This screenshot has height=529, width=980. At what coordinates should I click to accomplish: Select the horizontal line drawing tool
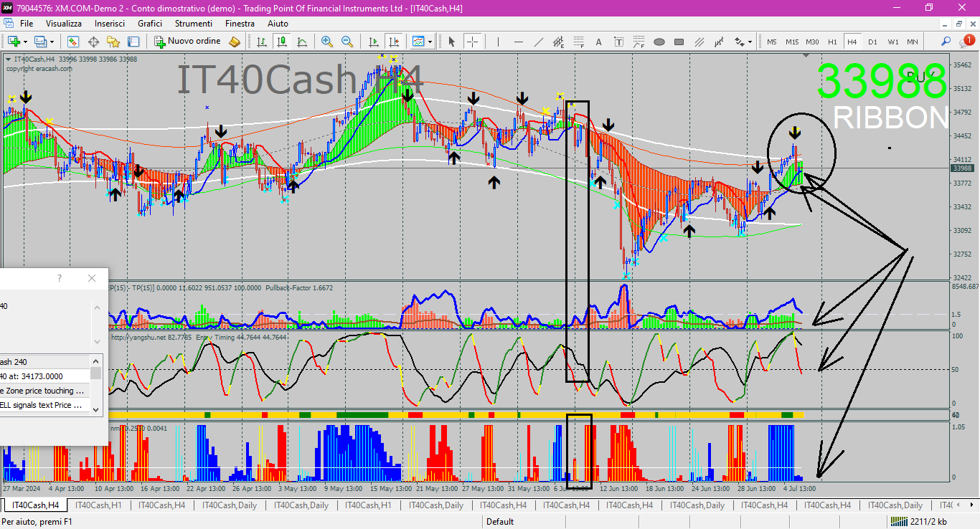point(519,42)
